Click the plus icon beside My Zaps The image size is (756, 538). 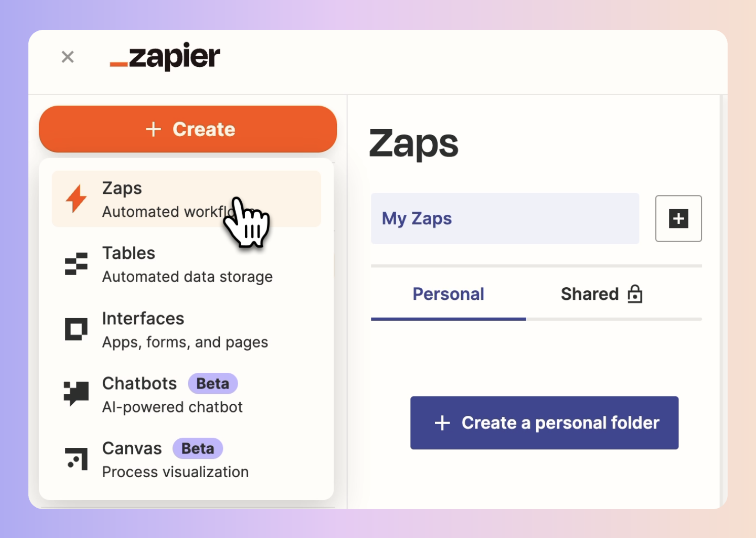point(678,218)
